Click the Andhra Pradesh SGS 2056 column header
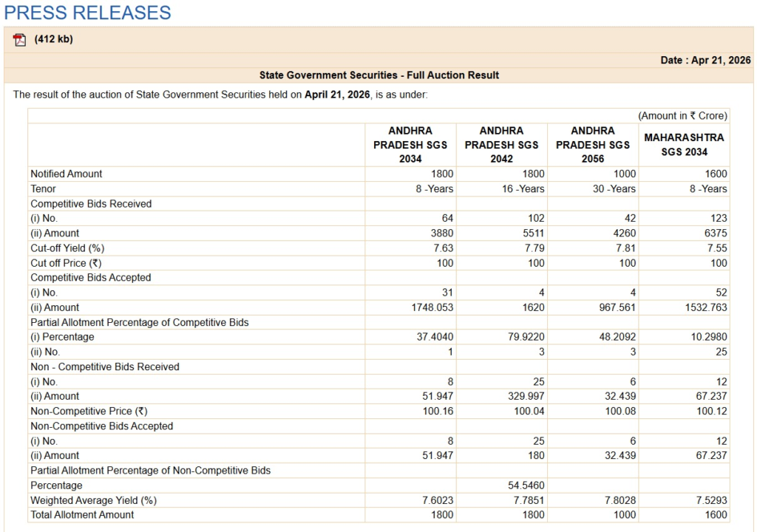 tap(593, 145)
